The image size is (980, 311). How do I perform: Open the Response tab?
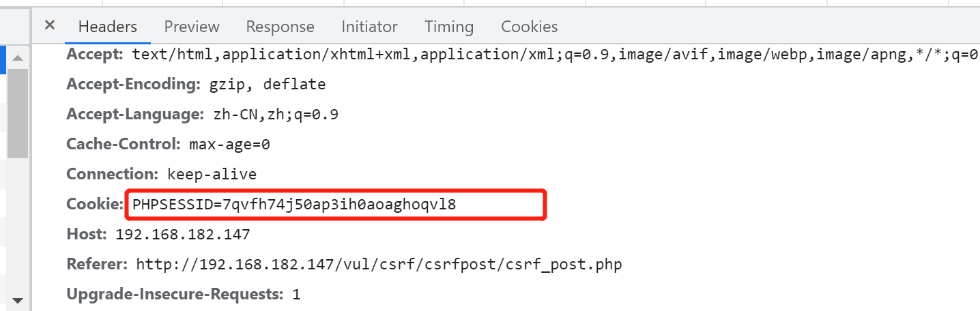coord(280,27)
